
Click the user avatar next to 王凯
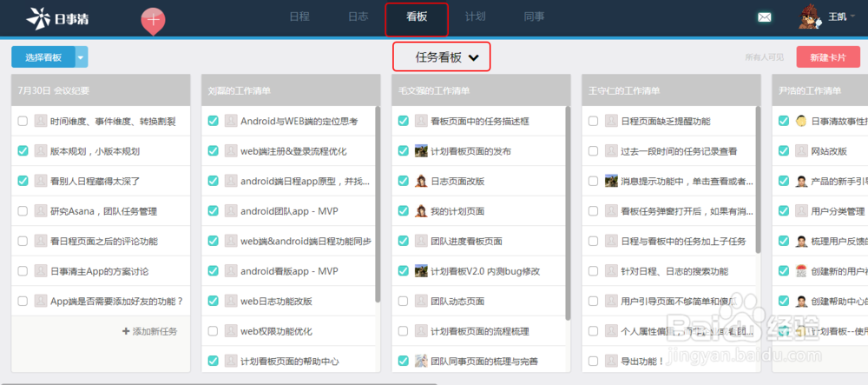coord(810,17)
